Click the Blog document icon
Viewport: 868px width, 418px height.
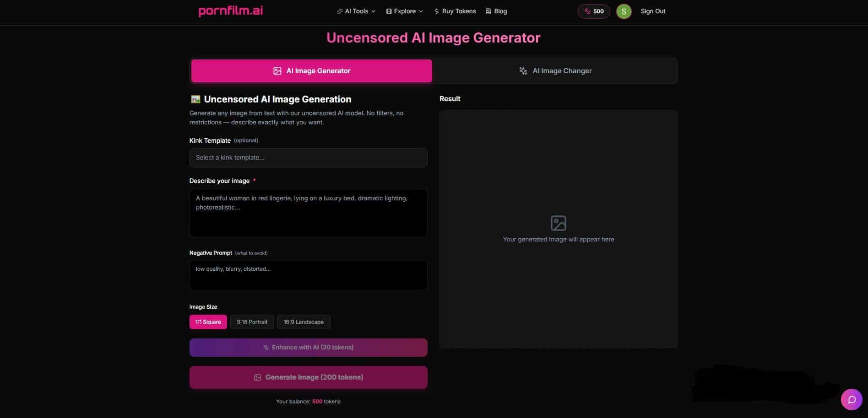tap(488, 11)
